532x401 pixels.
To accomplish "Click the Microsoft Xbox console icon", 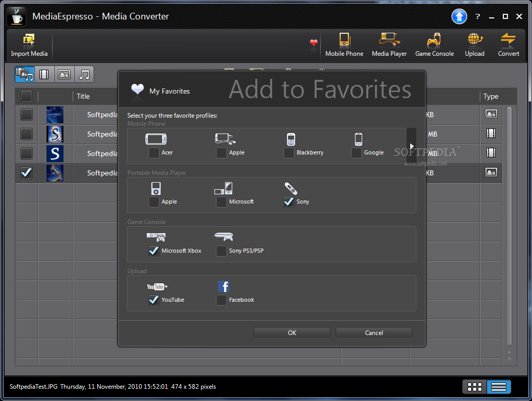I will pos(156,237).
